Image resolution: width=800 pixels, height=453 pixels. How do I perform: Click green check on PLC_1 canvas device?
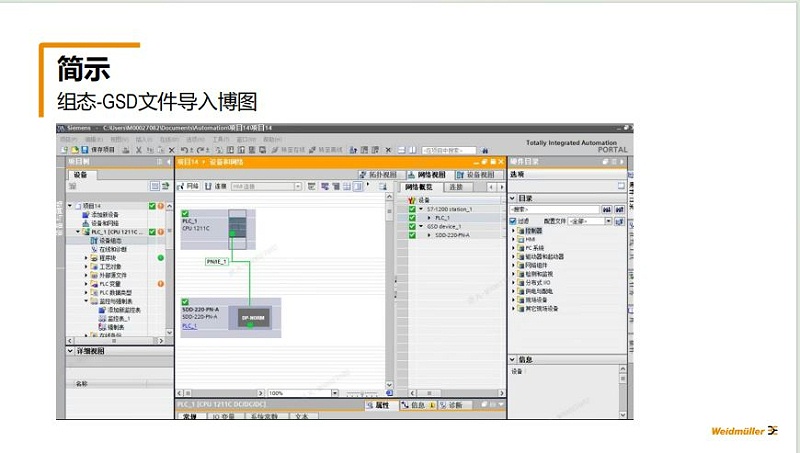coord(185,214)
